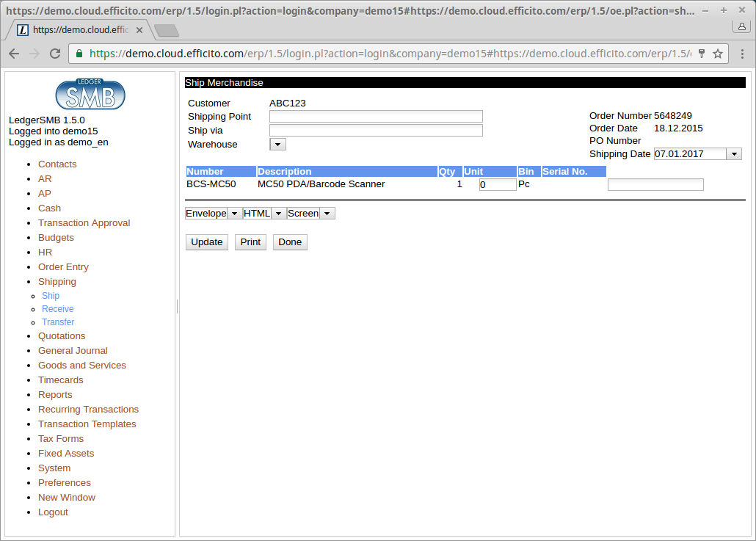Click the browser reload icon

[55, 54]
